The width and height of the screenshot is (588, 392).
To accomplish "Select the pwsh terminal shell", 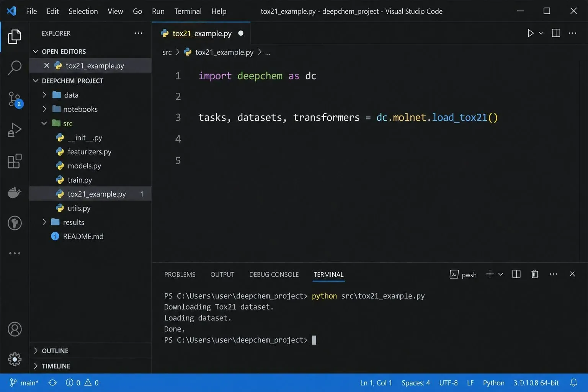I will pos(463,274).
